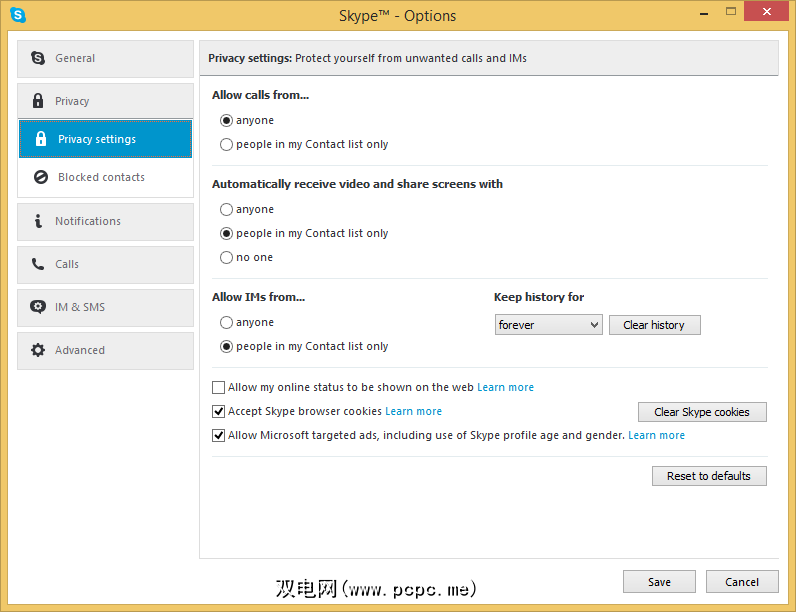
Task: Open the Privacy section header
Action: tap(106, 101)
